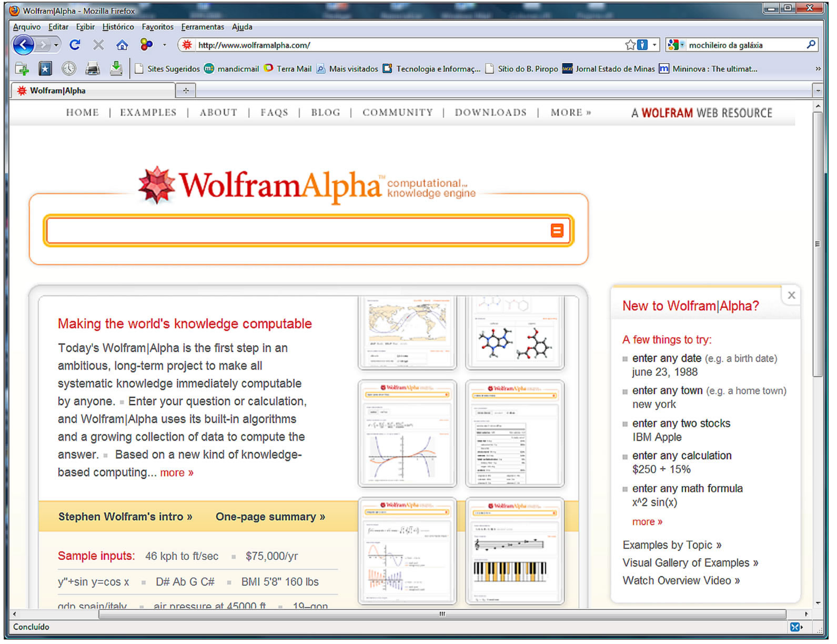Open bookmarks with the star-book icon

45,68
